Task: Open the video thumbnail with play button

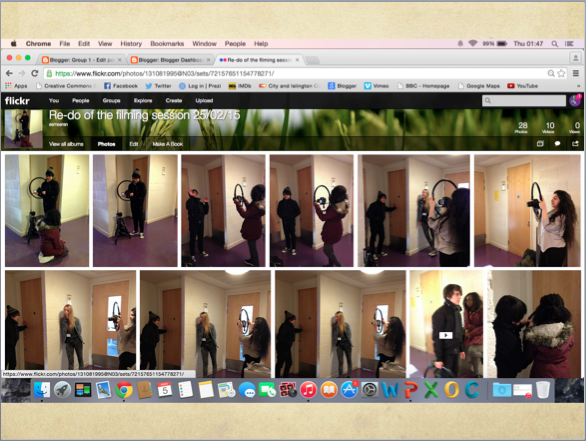Action: pyautogui.click(x=446, y=324)
